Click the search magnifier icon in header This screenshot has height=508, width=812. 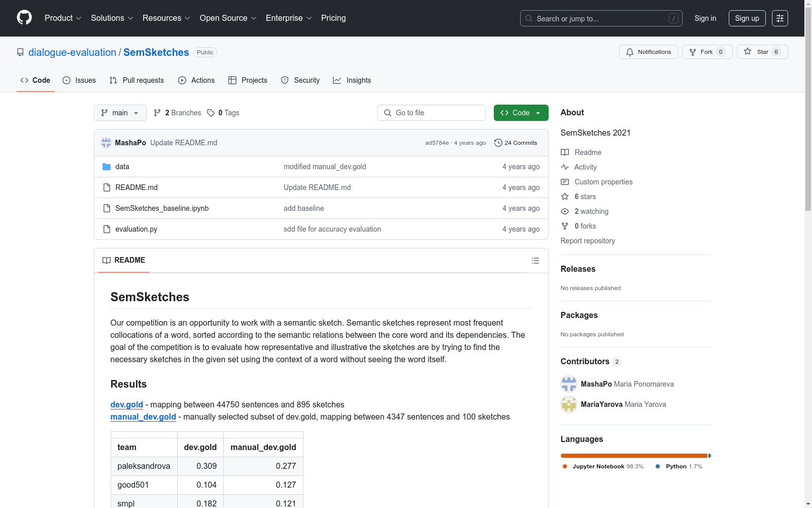point(529,18)
